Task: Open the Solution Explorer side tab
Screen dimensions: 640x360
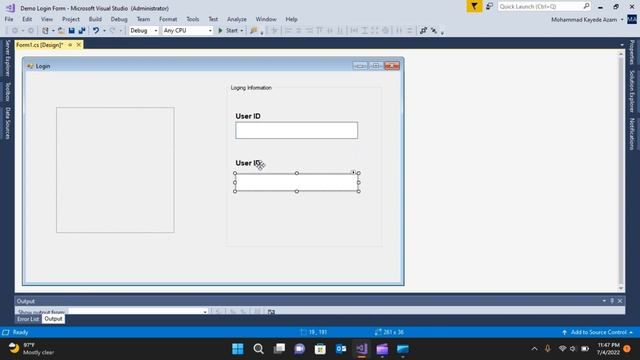Action: (x=632, y=91)
